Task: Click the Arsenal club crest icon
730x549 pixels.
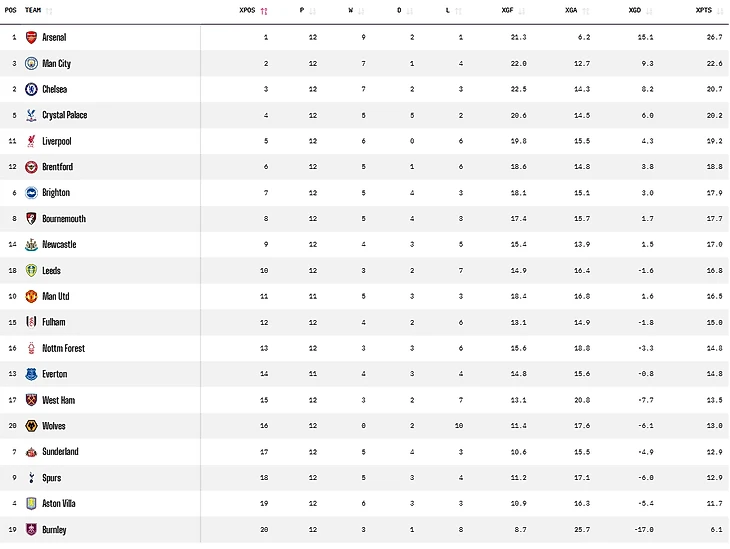Action: coord(31,37)
